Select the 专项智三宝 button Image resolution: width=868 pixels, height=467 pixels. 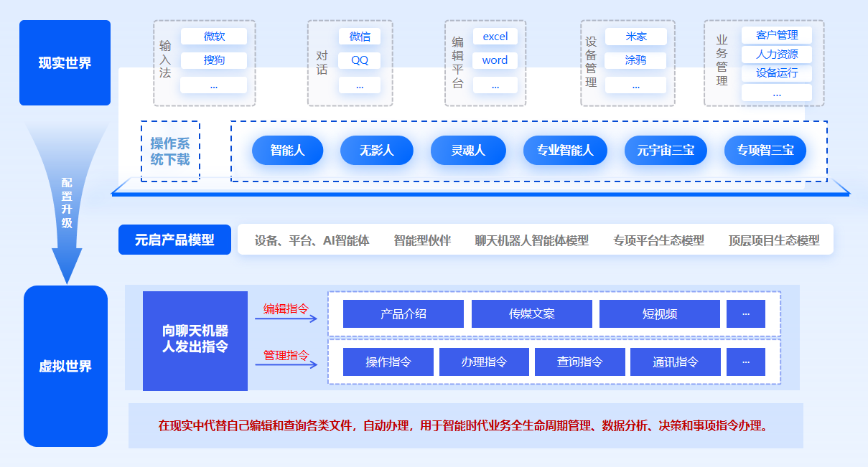pos(765,151)
